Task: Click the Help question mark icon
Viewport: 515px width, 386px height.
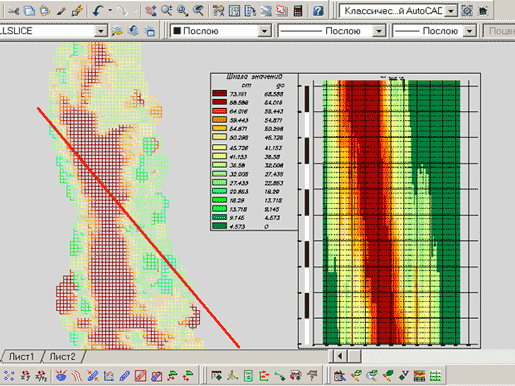Action: 318,11
